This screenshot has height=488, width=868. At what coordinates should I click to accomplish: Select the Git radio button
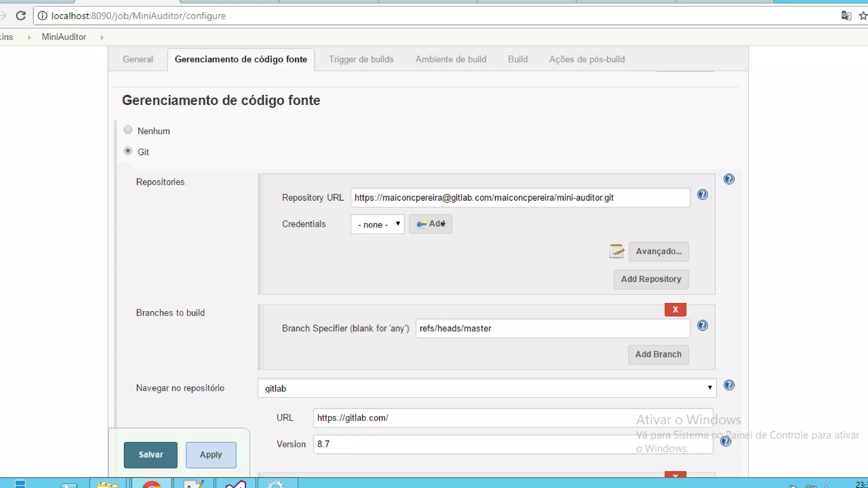[128, 151]
